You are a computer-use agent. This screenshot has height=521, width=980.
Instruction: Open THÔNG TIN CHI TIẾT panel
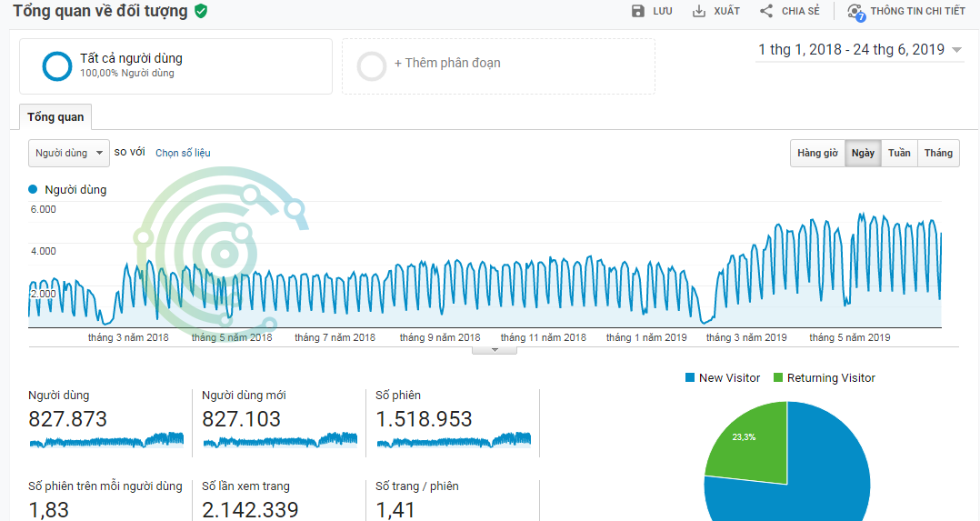pyautogui.click(x=917, y=11)
